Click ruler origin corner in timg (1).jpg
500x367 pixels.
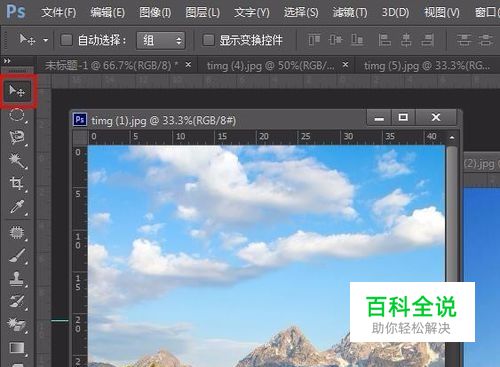pos(80,137)
